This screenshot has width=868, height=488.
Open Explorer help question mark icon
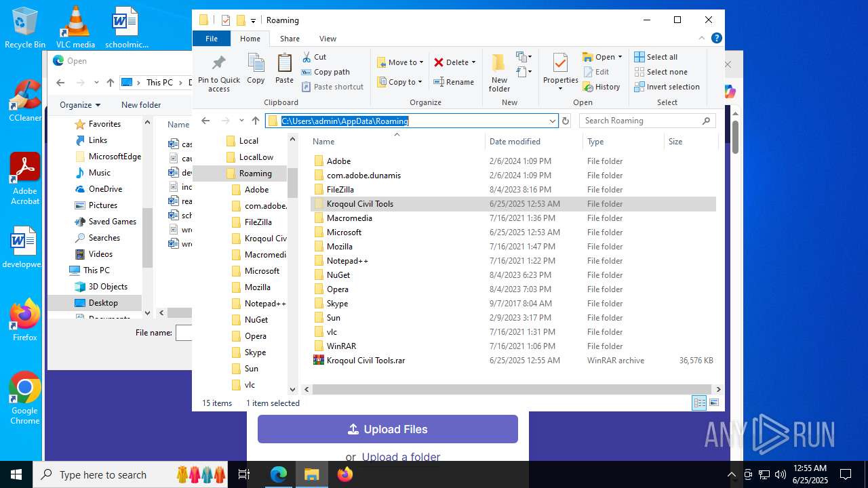coord(716,39)
